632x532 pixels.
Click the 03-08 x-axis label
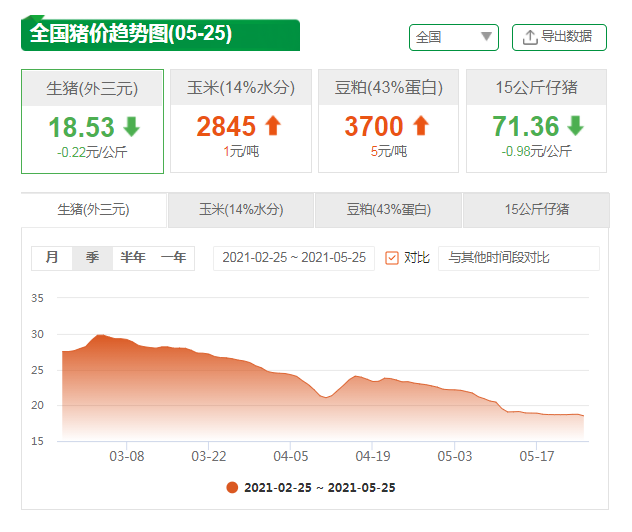pos(127,457)
